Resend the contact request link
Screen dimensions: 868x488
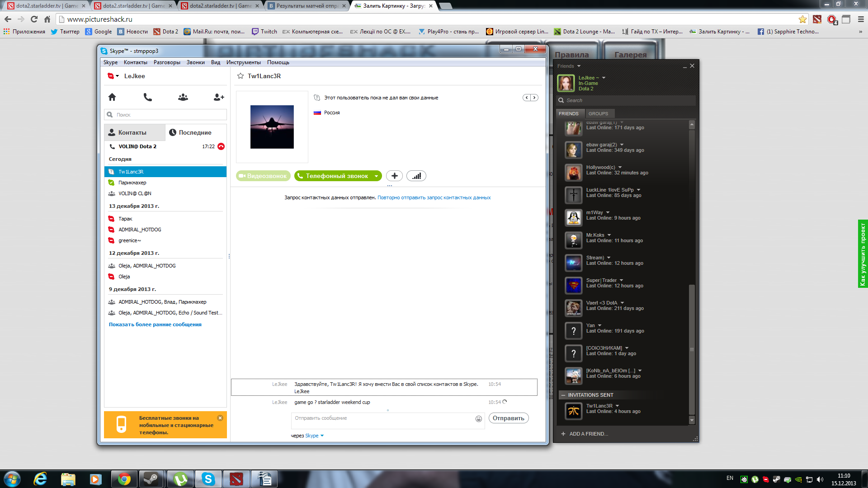[434, 197]
